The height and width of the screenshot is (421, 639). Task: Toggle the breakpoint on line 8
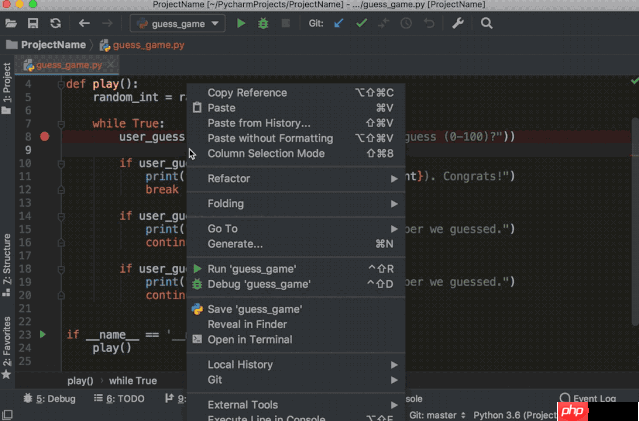click(x=44, y=137)
